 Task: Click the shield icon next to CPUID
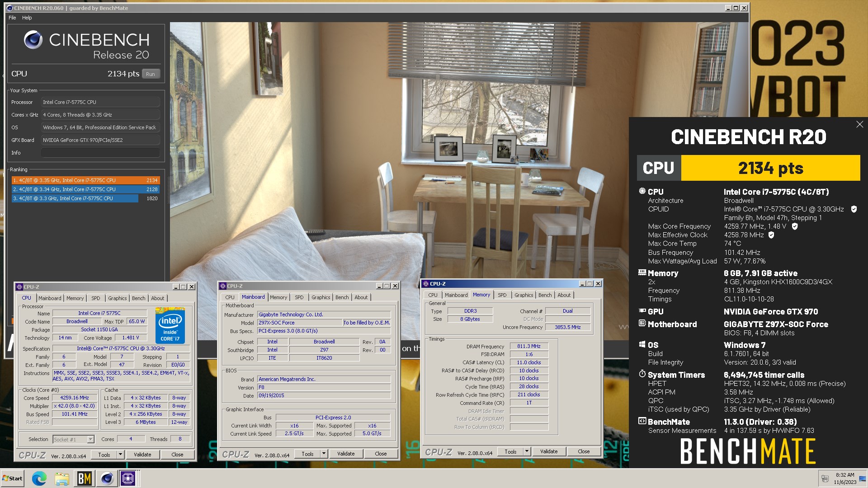(854, 209)
